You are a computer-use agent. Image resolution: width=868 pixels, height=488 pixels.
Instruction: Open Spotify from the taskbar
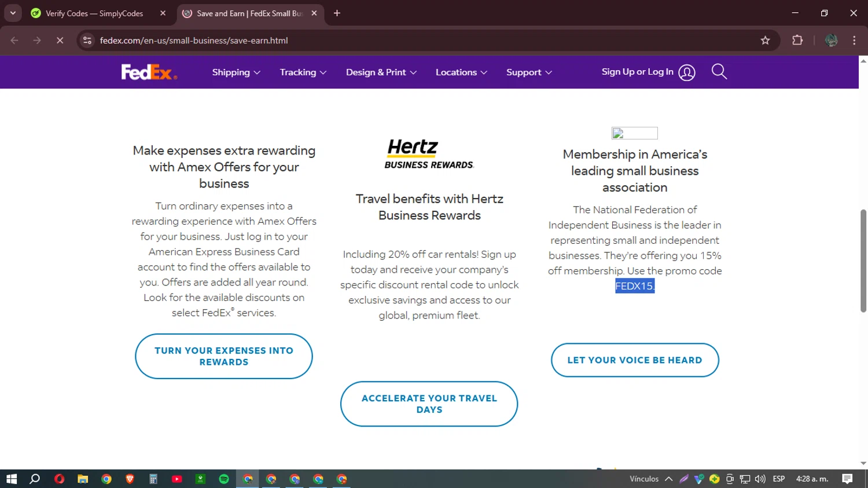[224, 479]
